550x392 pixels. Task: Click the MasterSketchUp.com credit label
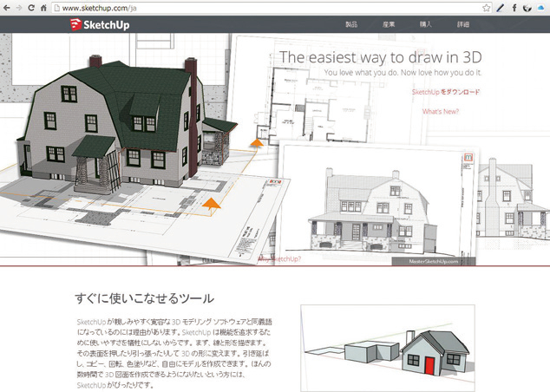tap(434, 262)
